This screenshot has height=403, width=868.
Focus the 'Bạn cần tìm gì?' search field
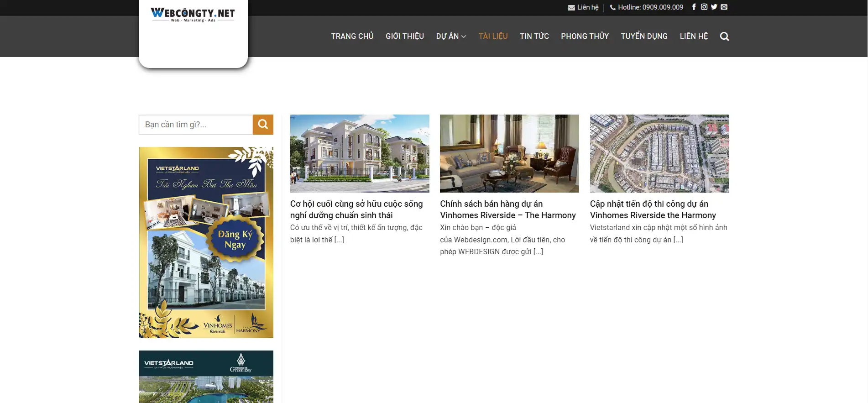coord(196,125)
